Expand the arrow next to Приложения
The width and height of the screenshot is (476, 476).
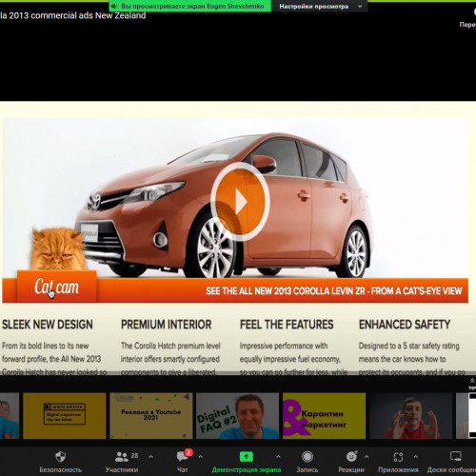(416, 457)
